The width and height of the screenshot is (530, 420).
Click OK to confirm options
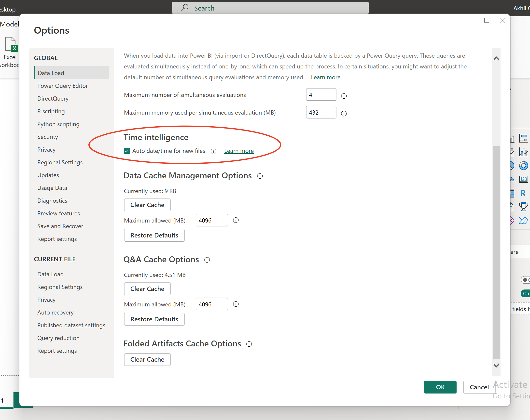pos(440,387)
